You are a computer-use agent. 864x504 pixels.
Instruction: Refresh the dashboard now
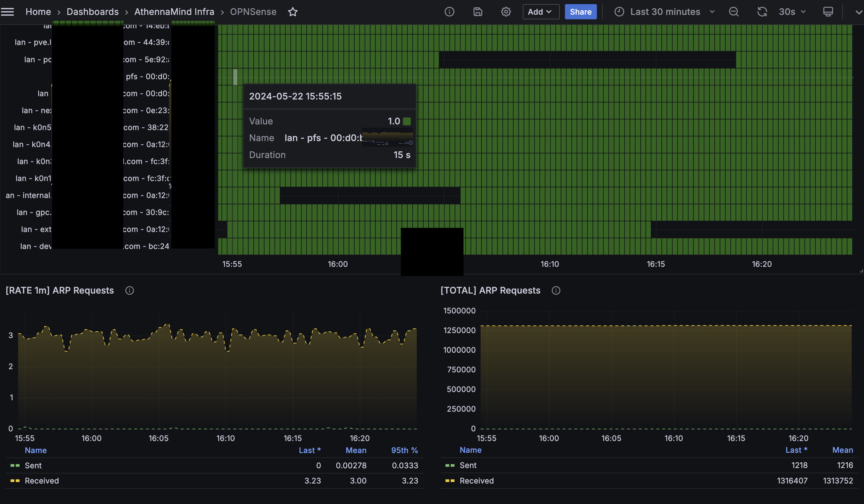coord(762,12)
